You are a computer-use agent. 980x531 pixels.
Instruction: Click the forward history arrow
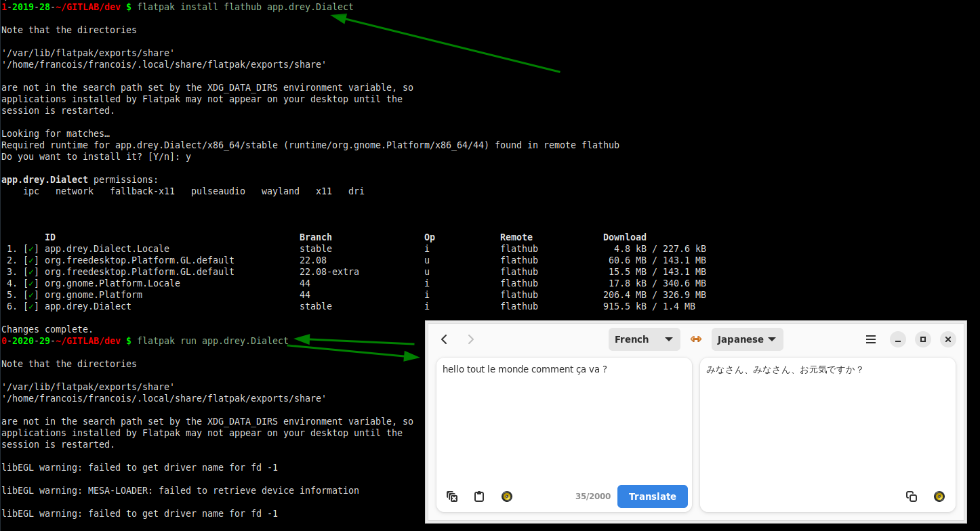coord(471,339)
